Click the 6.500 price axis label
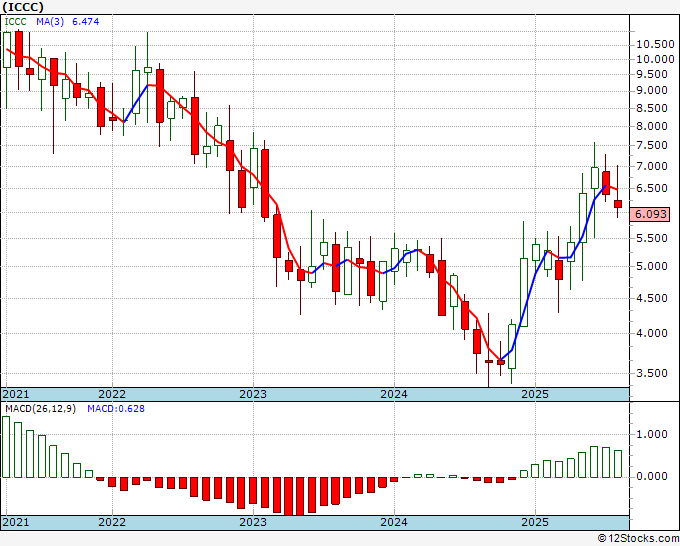The width and height of the screenshot is (680, 546). point(651,188)
